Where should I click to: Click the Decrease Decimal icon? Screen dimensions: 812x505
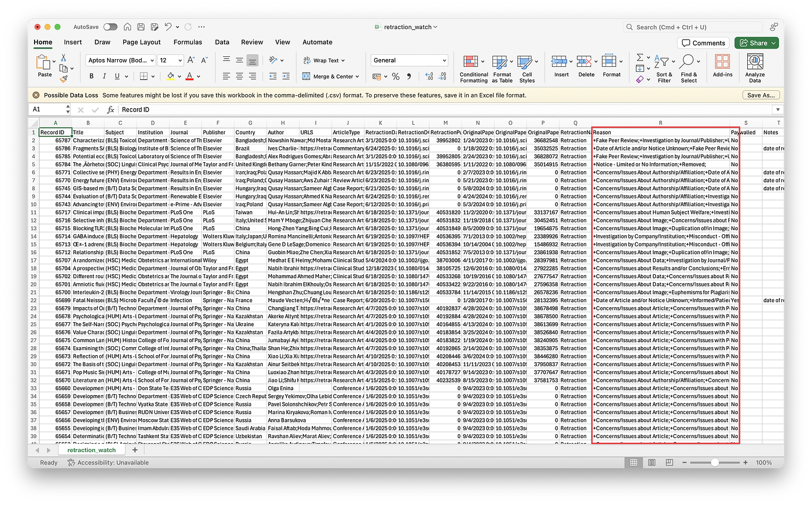tap(442, 76)
